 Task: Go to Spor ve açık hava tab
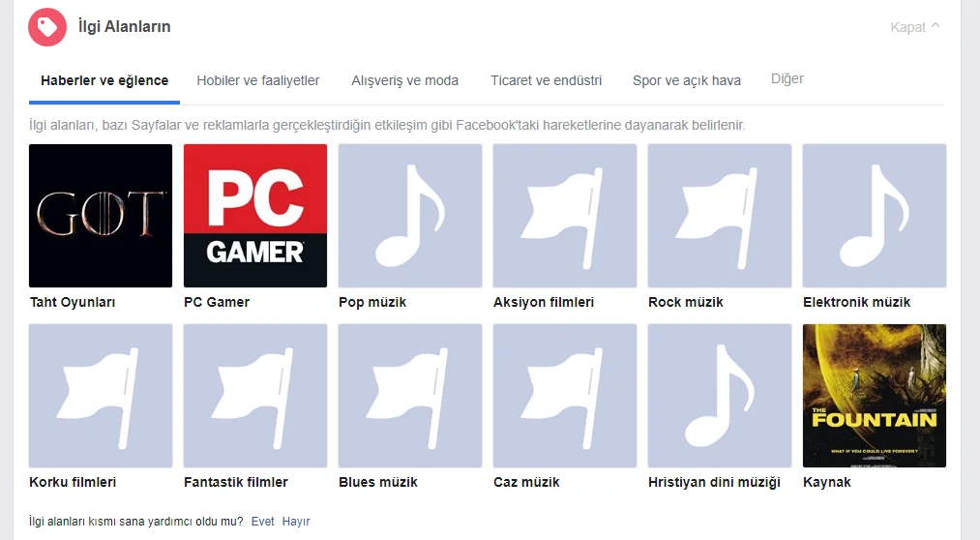point(687,80)
